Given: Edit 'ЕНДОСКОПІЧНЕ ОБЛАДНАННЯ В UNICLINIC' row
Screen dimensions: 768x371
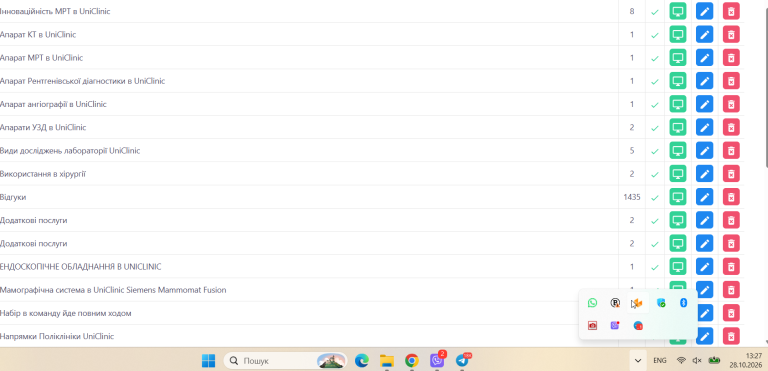Looking at the screenshot, I should pyautogui.click(x=704, y=267).
